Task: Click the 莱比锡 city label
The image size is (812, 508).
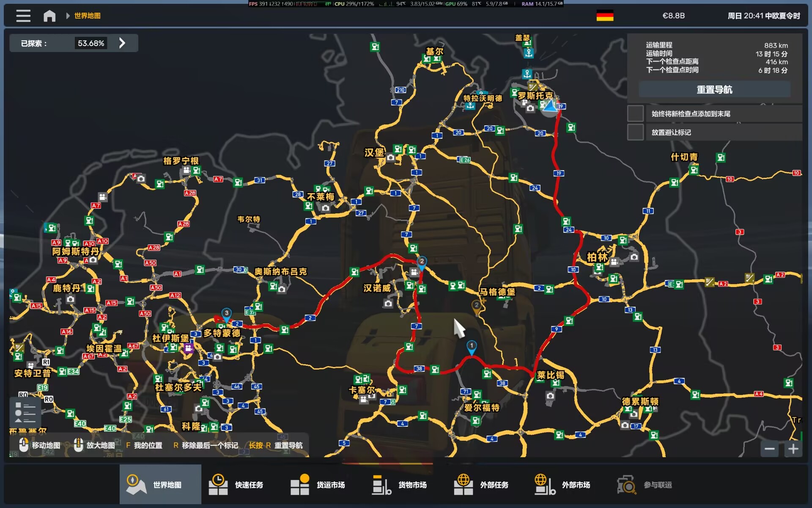Action: (550, 375)
